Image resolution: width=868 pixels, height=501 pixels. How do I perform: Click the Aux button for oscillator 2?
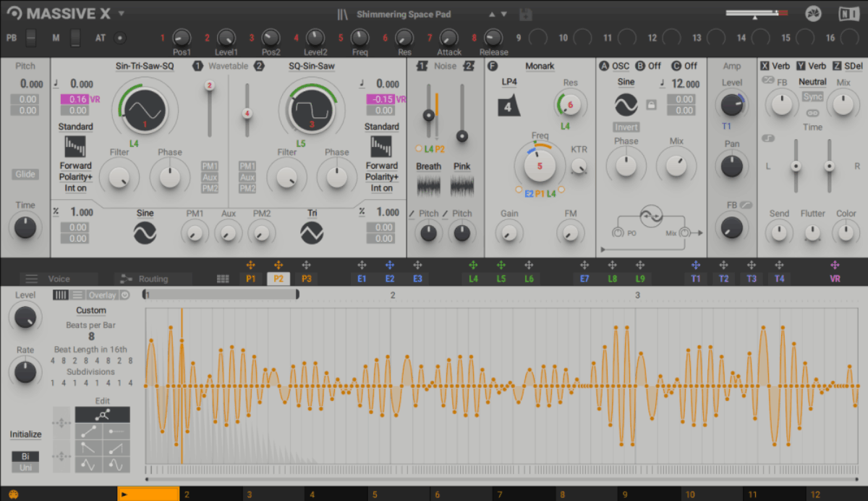point(247,177)
